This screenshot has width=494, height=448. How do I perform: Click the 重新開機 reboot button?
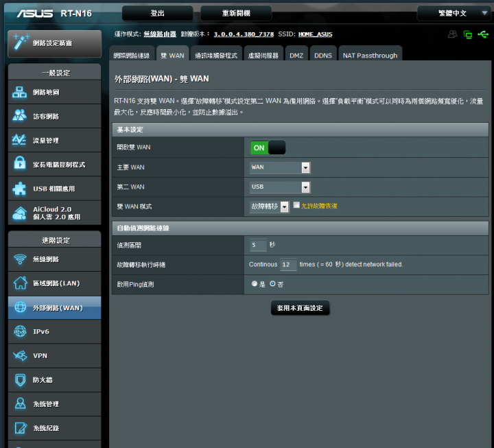236,13
